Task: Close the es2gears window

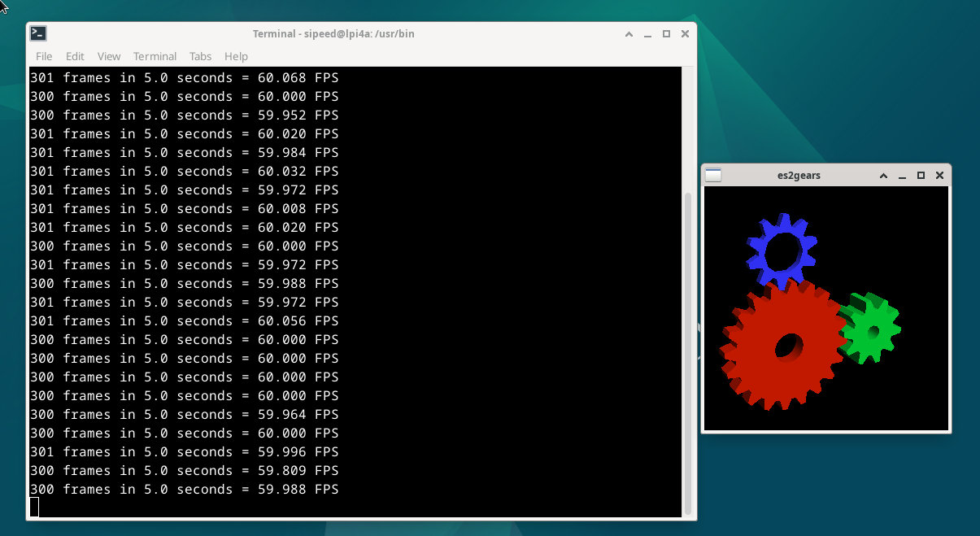Action: pos(940,176)
